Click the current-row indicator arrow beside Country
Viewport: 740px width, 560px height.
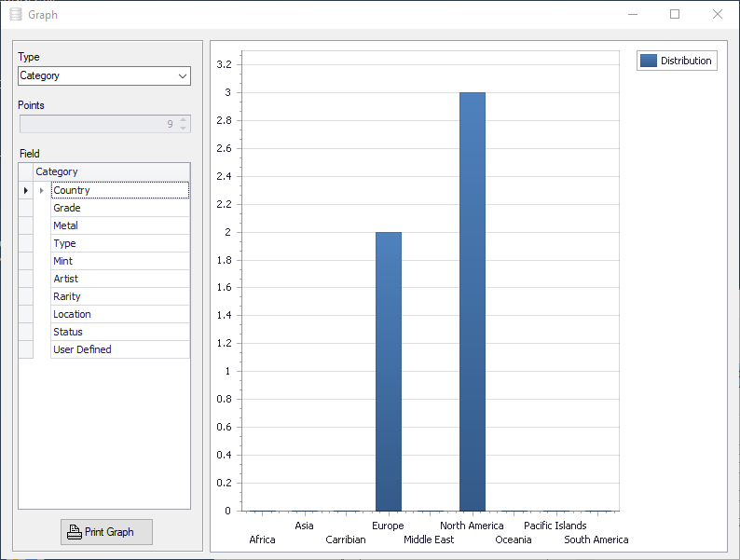(x=25, y=191)
